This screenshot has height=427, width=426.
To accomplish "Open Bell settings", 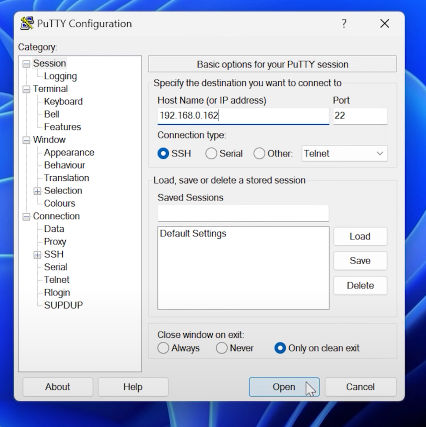I will pyautogui.click(x=52, y=114).
